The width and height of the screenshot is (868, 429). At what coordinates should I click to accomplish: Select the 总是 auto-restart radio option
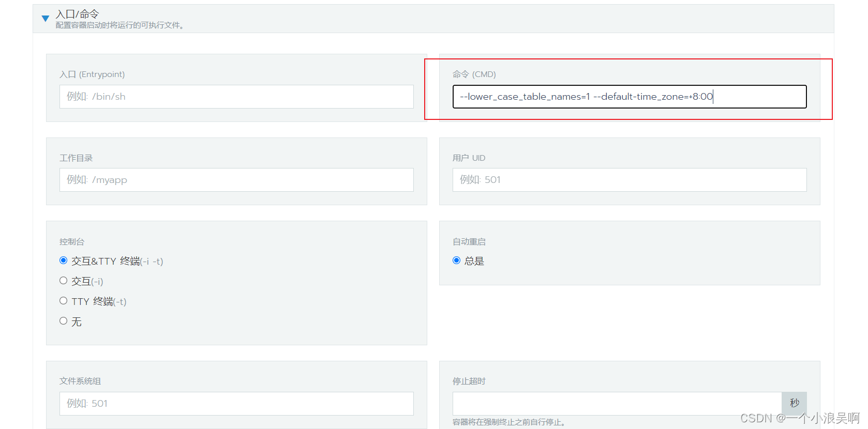point(457,261)
